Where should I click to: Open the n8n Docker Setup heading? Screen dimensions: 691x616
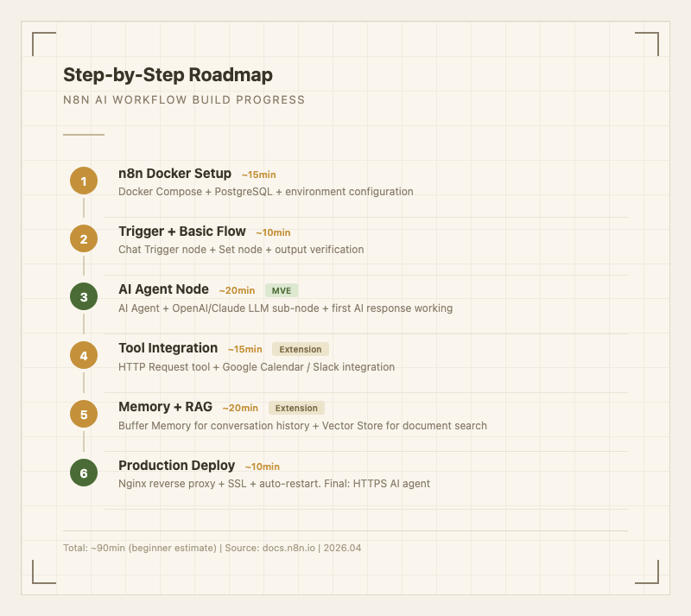pyautogui.click(x=174, y=174)
